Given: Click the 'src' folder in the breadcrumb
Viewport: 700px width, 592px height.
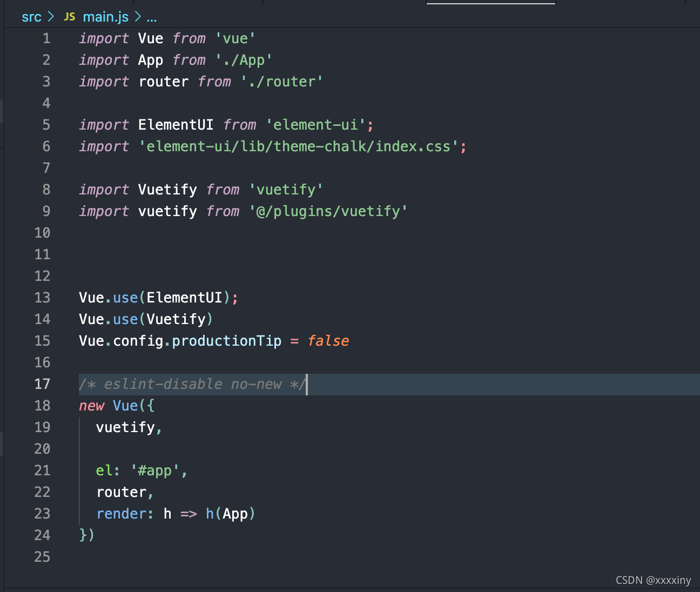Looking at the screenshot, I should [x=31, y=17].
